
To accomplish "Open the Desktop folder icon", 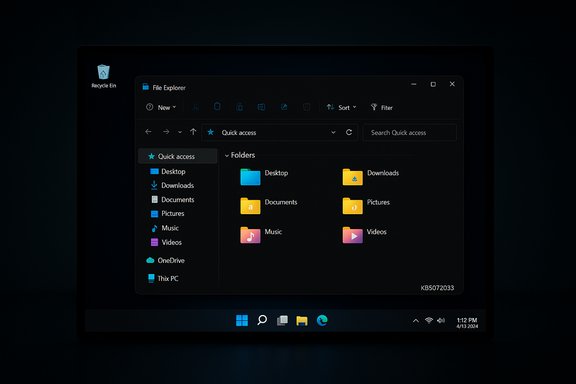I will [x=250, y=177].
